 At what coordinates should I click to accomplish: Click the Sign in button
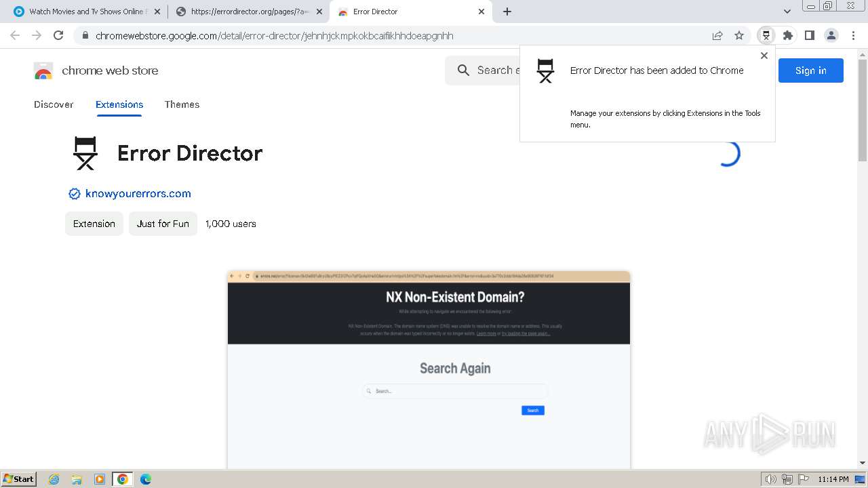coord(810,70)
